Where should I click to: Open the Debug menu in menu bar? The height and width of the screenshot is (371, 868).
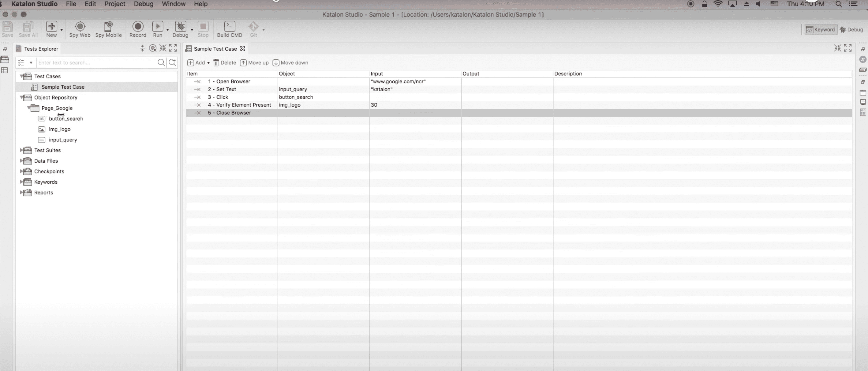[144, 4]
